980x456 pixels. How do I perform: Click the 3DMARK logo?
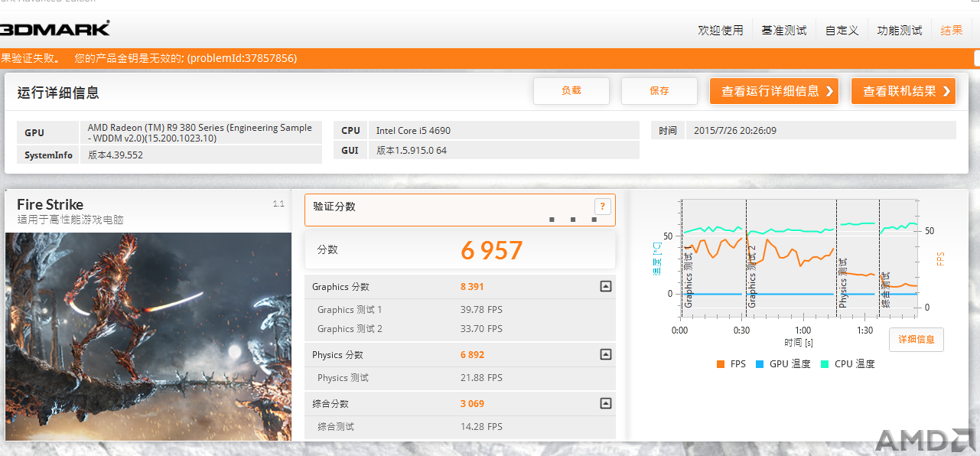(x=55, y=28)
